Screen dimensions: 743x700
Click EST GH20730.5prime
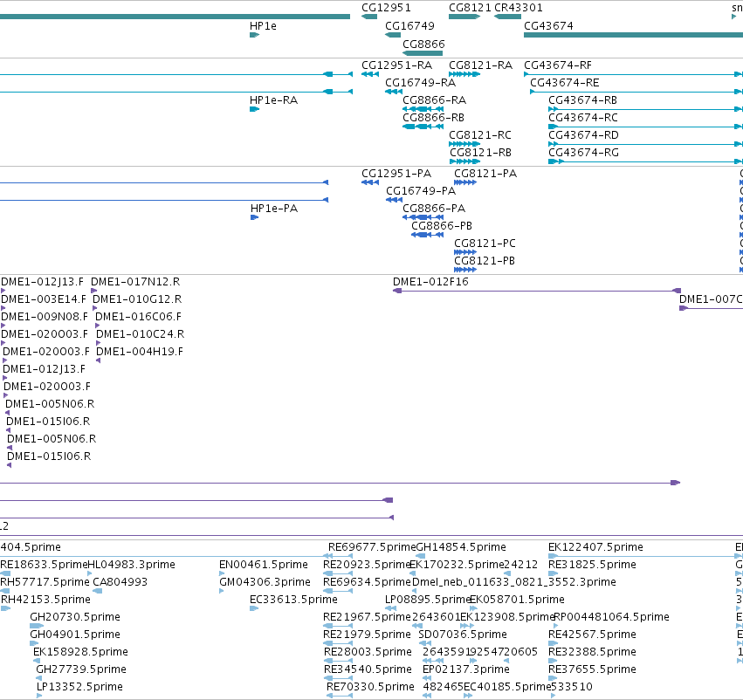click(75, 616)
